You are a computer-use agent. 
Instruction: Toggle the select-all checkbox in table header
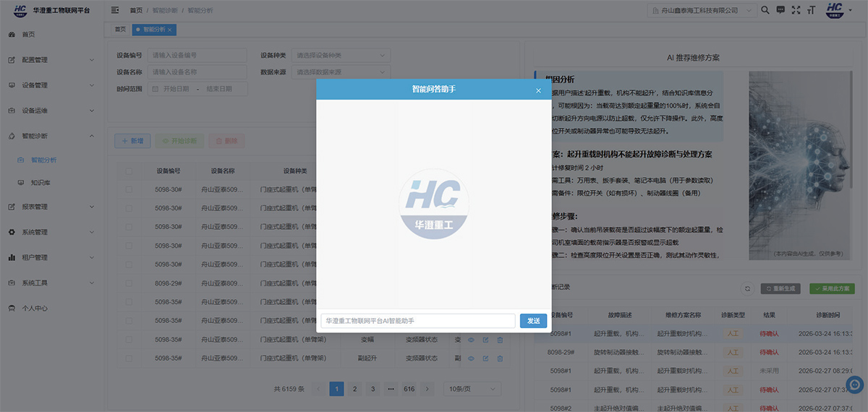tap(129, 171)
